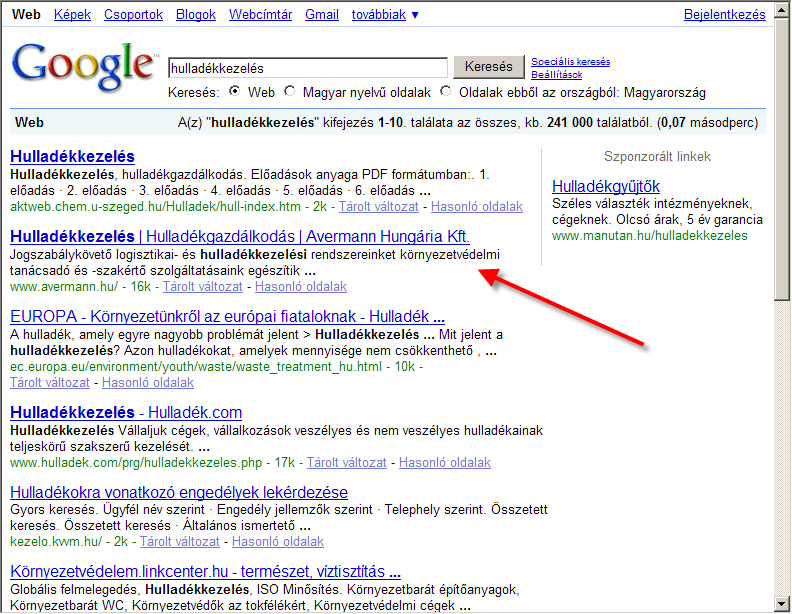
Task: Click the 241 000 results count text
Action: click(570, 123)
